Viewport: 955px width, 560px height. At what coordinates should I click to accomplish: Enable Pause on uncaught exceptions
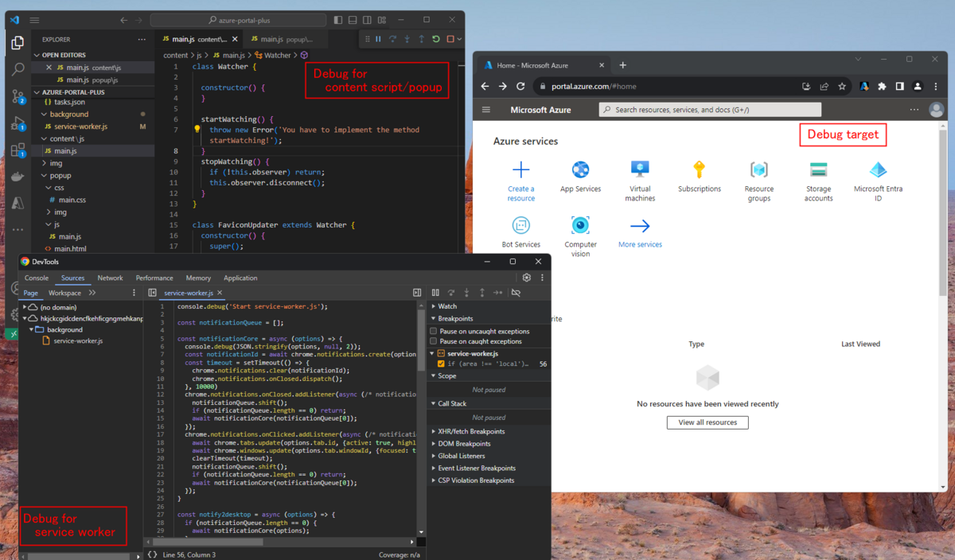point(433,331)
